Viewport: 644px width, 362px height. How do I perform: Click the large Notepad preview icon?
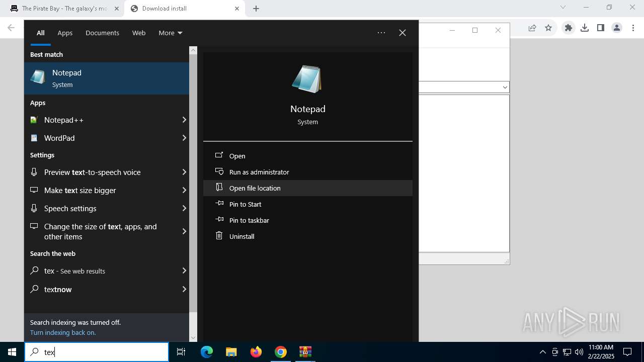click(306, 79)
